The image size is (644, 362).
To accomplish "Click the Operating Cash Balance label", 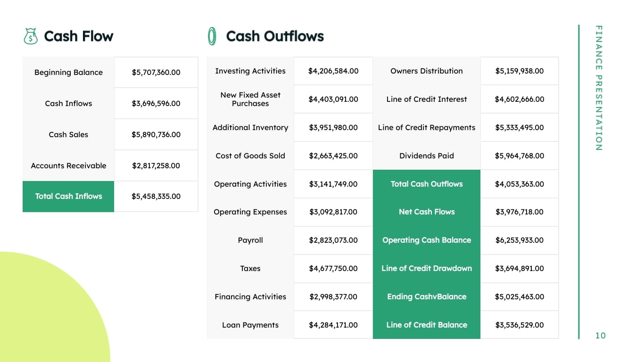I will click(x=427, y=240).
